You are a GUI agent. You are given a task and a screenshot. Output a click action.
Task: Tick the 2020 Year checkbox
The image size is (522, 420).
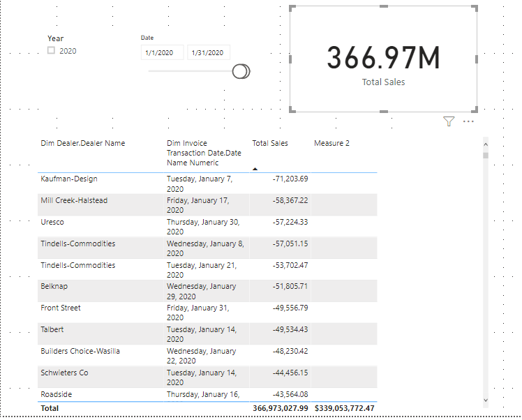point(51,50)
